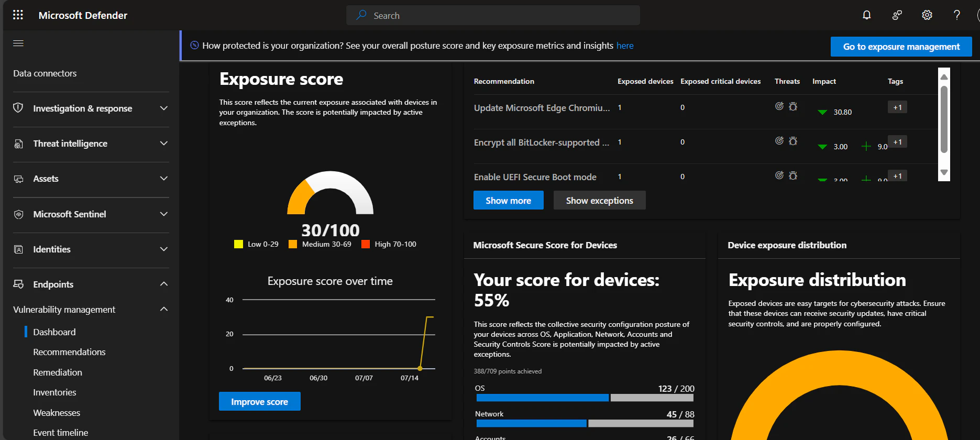Click the data point on the exposure score chart

420,368
